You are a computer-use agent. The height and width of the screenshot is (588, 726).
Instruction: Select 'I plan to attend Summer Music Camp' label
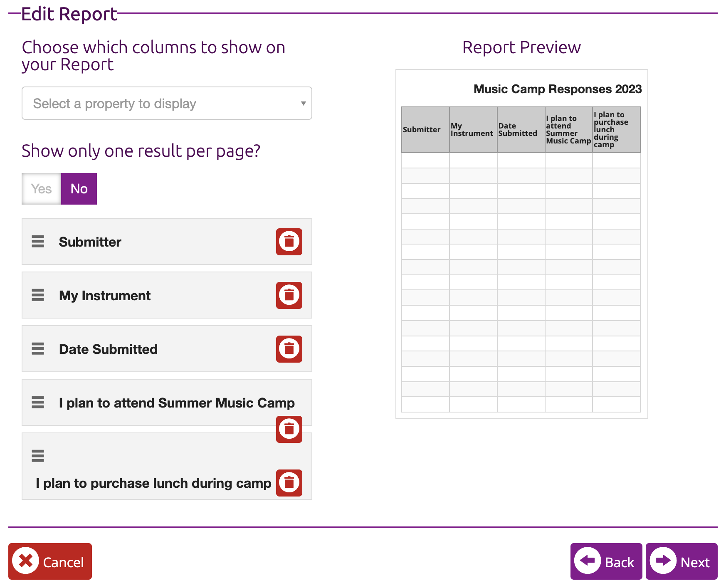coord(177,403)
